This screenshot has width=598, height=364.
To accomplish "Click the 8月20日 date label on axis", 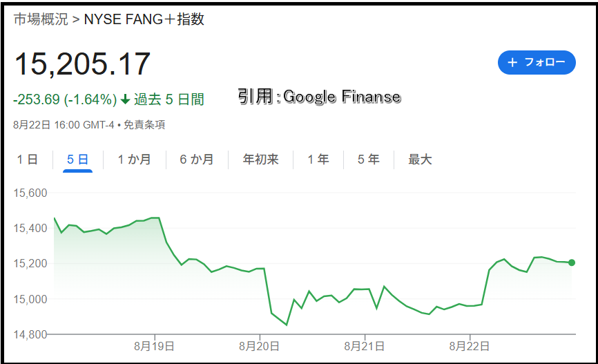I will pyautogui.click(x=260, y=347).
